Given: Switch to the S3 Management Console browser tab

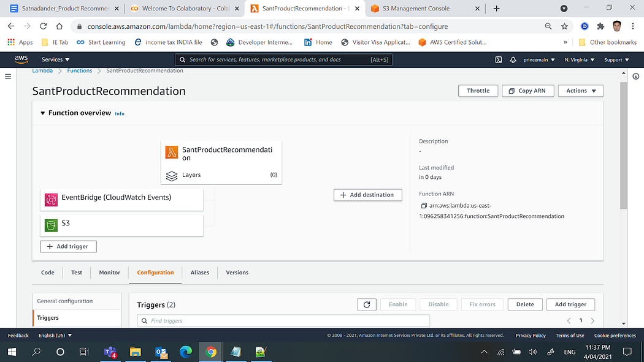Looking at the screenshot, I should pyautogui.click(x=424, y=8).
